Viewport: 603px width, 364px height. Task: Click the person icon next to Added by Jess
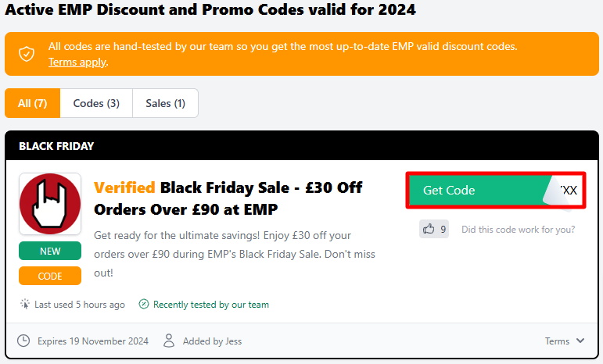pyautogui.click(x=169, y=341)
